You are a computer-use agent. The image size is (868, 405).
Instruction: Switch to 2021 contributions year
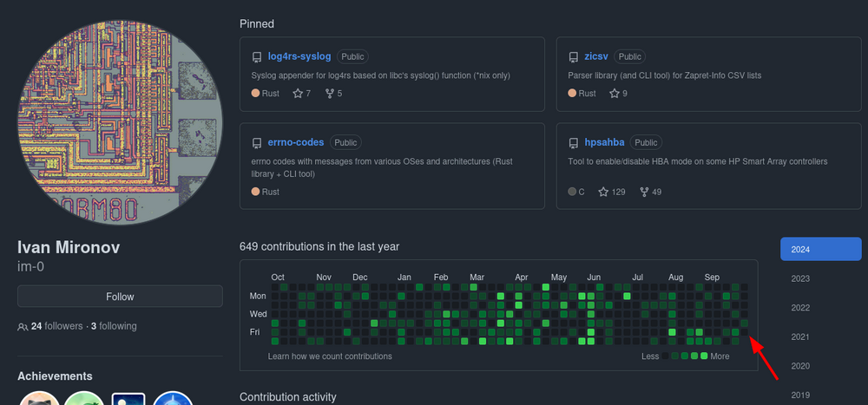800,336
